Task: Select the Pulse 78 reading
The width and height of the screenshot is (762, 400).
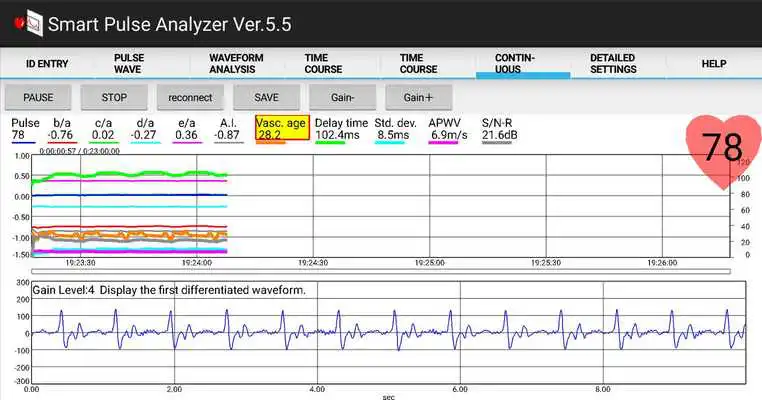Action: pos(25,129)
